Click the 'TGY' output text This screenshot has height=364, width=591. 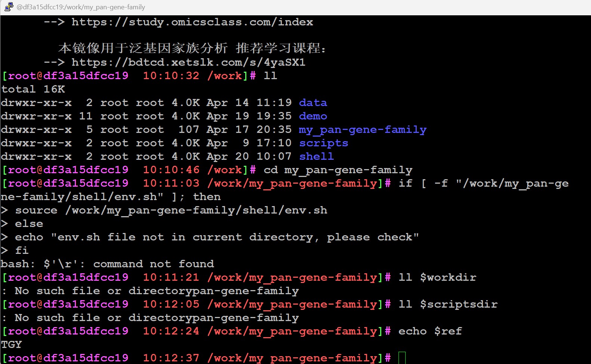pos(12,345)
